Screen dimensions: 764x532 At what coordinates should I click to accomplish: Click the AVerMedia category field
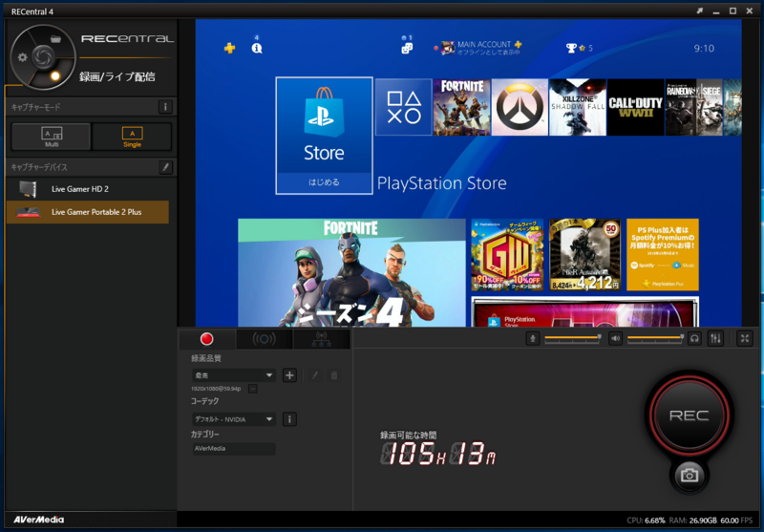point(234,449)
